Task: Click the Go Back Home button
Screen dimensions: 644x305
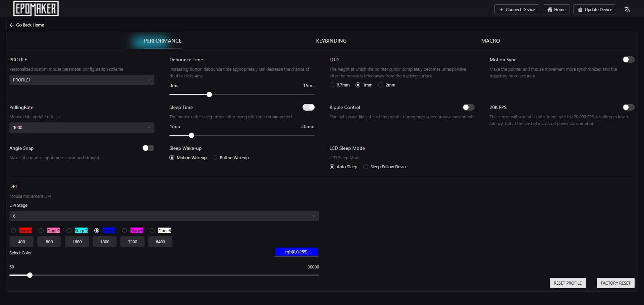Action: [26, 25]
